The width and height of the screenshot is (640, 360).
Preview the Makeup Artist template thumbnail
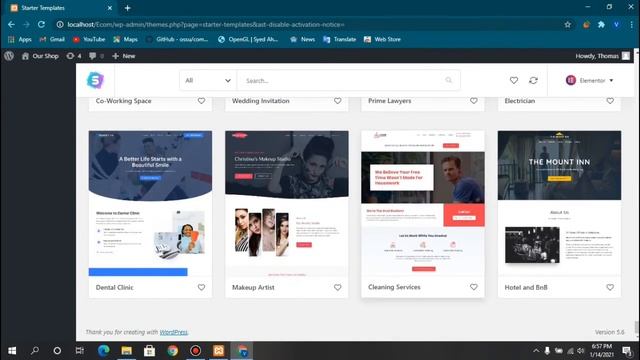287,203
